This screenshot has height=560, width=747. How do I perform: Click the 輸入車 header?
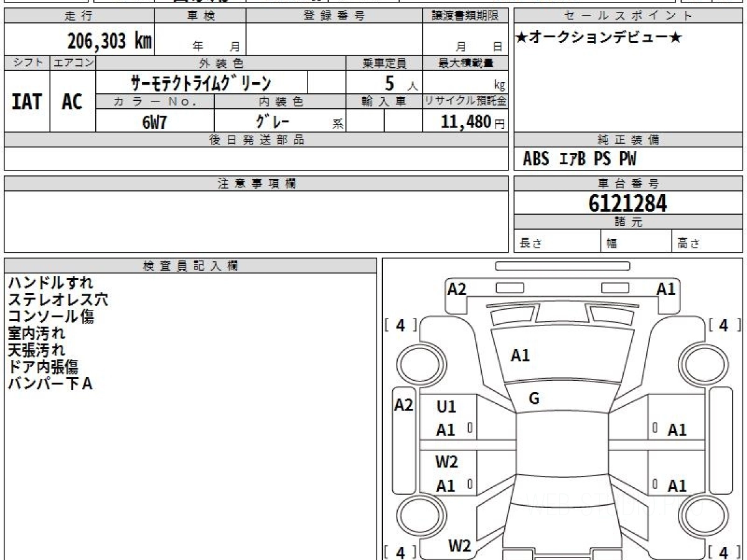(384, 101)
